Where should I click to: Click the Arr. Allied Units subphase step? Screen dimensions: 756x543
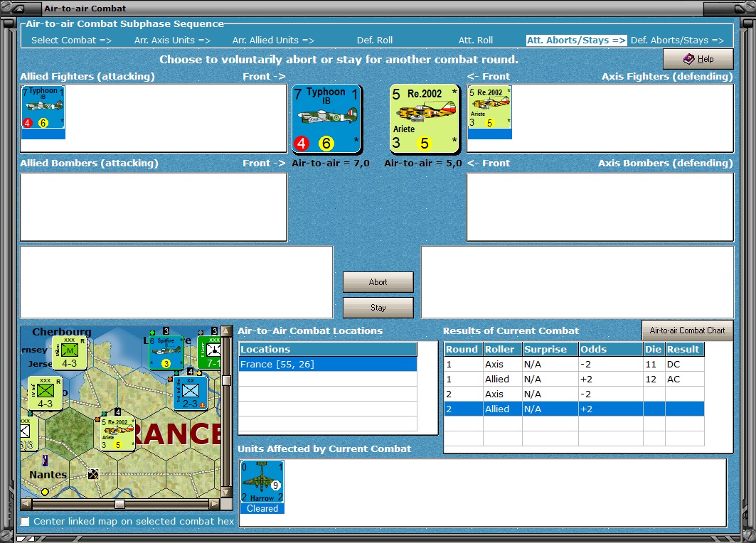click(273, 41)
